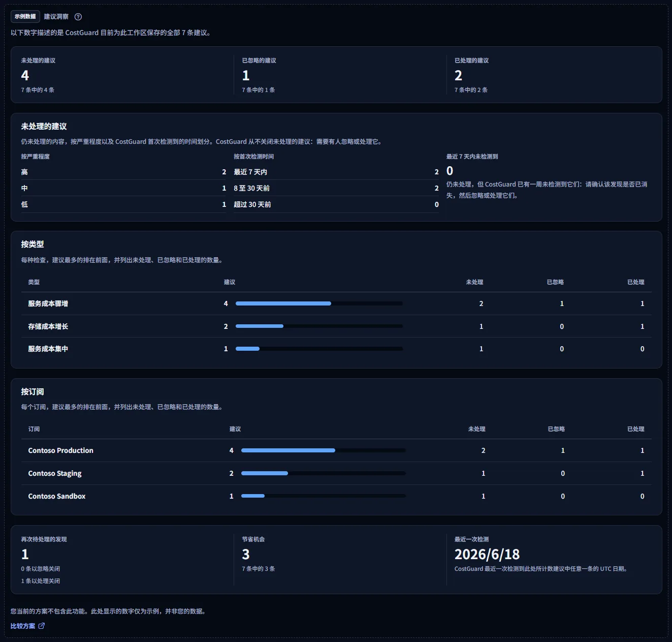This screenshot has height=642, width=672.
Task: Click the 订阅 column header
Action: (34, 429)
